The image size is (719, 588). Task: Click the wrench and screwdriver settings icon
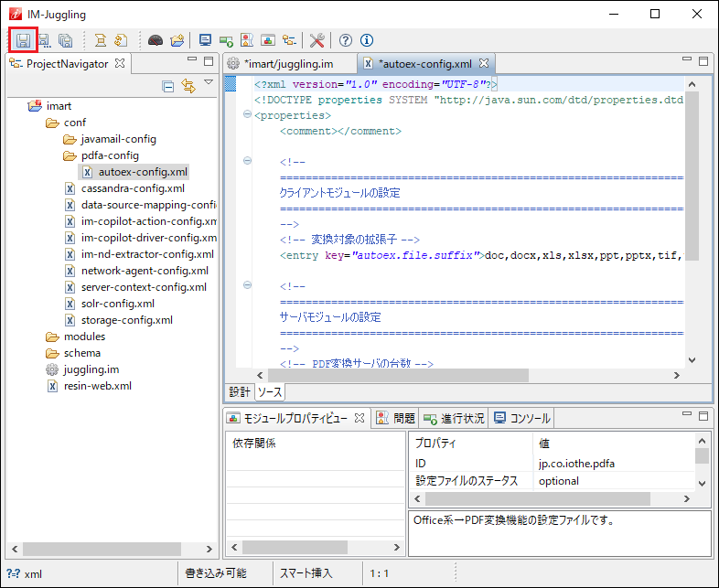tap(317, 40)
